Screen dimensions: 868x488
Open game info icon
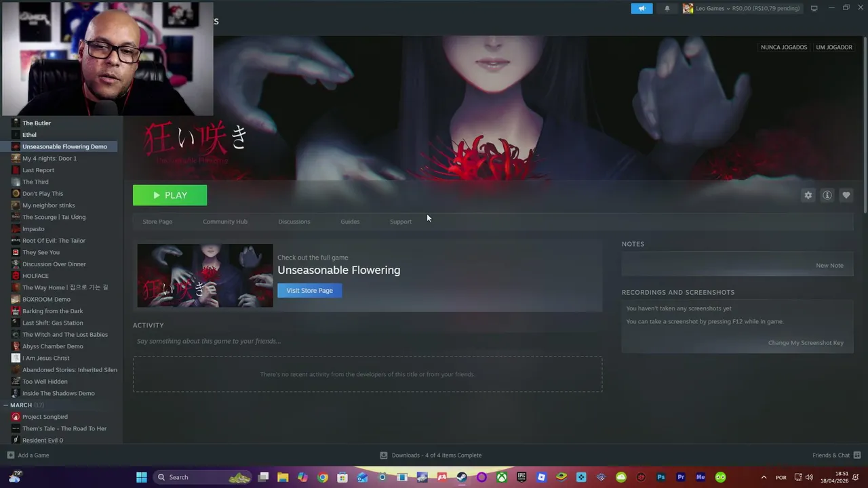pos(827,195)
